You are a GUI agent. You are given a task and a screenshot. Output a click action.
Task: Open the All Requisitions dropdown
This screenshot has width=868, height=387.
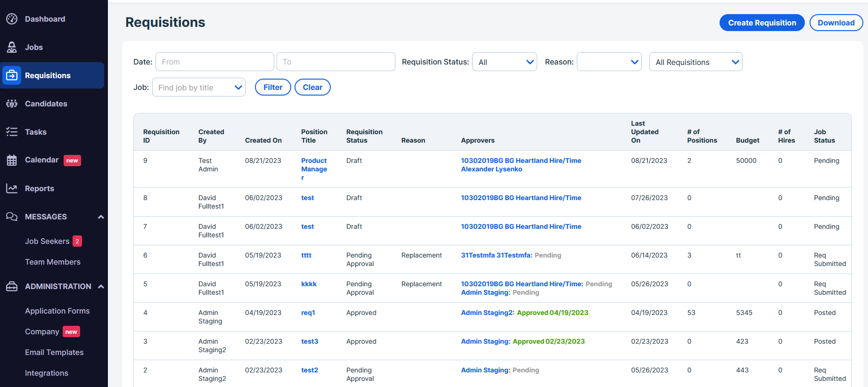pyautogui.click(x=696, y=62)
